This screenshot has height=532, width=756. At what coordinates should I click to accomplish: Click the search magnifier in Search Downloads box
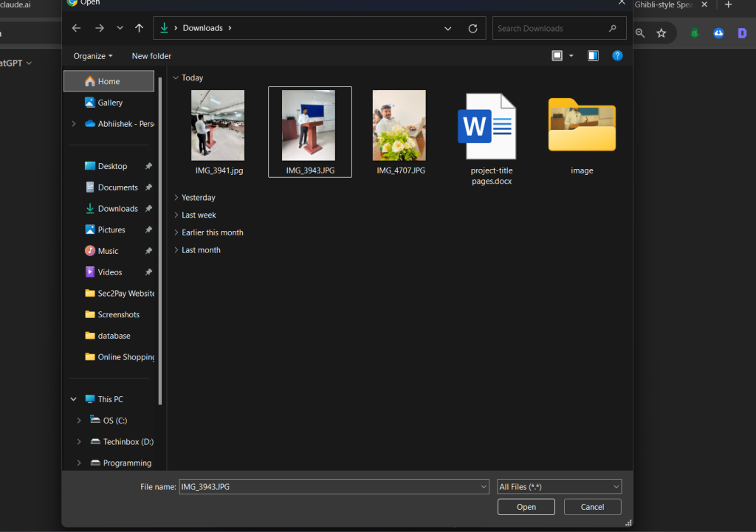pyautogui.click(x=612, y=28)
